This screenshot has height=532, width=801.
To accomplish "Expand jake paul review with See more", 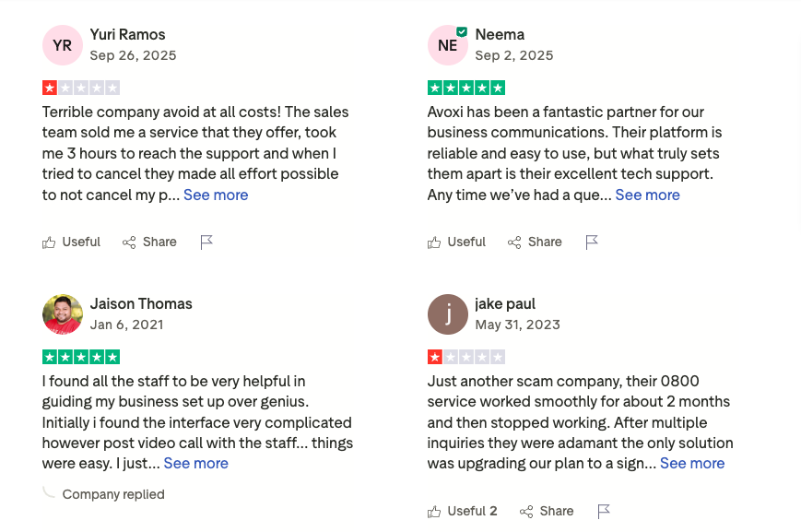I will pos(692,463).
